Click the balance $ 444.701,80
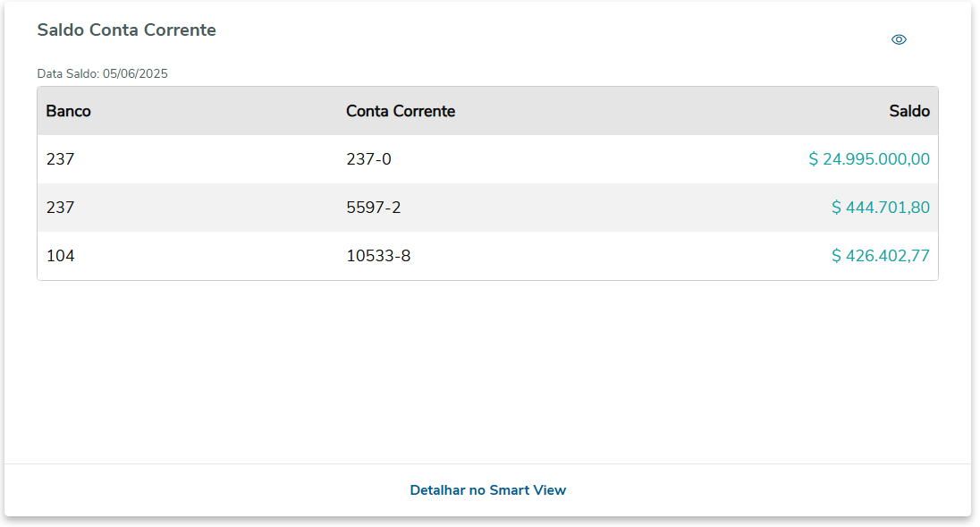This screenshot has width=980, height=527. pyautogui.click(x=880, y=208)
